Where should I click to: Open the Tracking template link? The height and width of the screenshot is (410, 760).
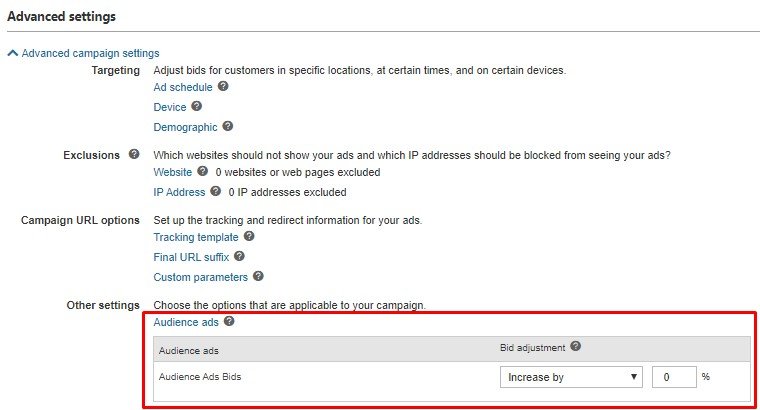click(x=196, y=237)
